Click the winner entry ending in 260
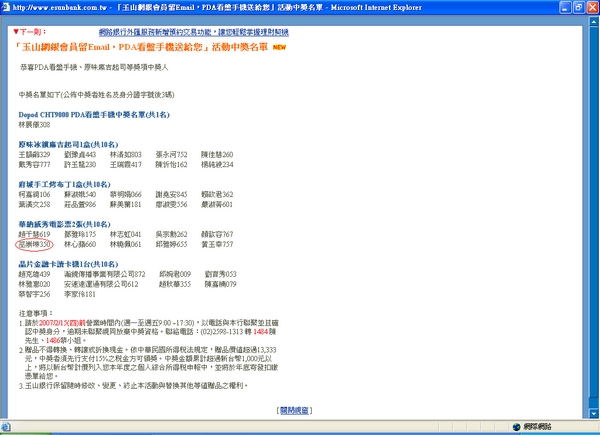This screenshot has height=435, width=600. [217, 155]
